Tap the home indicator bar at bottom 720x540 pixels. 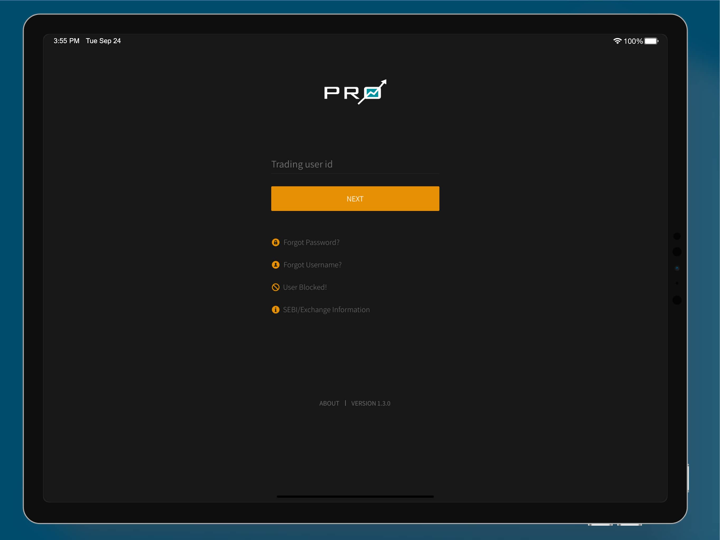[x=355, y=496]
